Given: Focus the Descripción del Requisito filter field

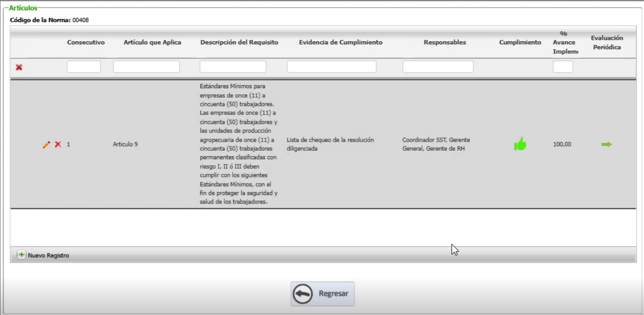Looking at the screenshot, I should 233,67.
